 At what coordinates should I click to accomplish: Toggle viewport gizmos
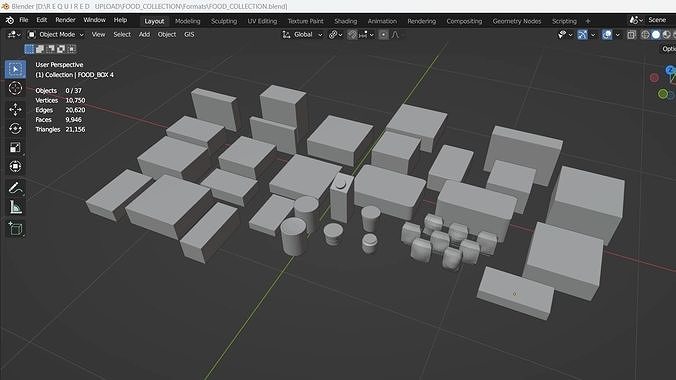582,35
